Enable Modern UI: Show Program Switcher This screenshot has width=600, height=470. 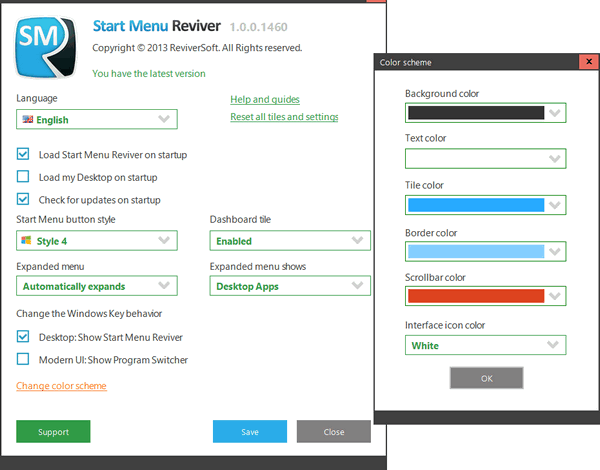(23, 359)
